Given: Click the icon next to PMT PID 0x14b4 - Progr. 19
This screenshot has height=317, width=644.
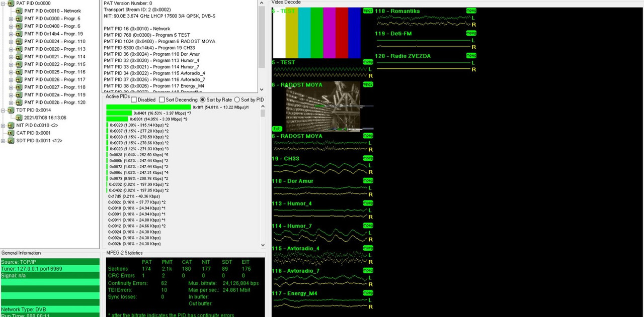Looking at the screenshot, I should coord(19,34).
